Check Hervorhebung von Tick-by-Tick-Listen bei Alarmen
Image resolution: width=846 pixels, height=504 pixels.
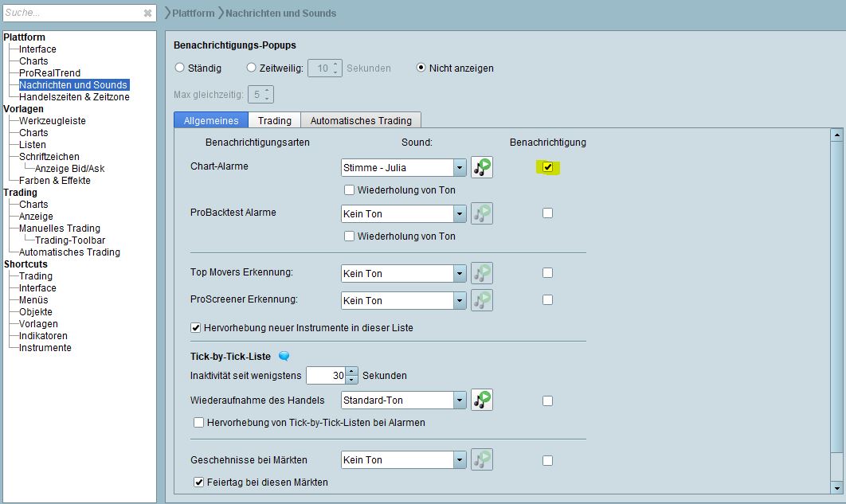coord(198,423)
